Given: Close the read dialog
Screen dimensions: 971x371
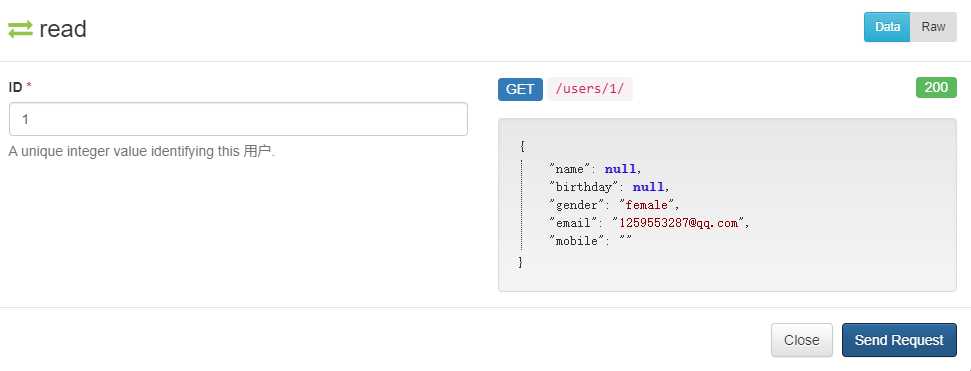Looking at the screenshot, I should (801, 340).
